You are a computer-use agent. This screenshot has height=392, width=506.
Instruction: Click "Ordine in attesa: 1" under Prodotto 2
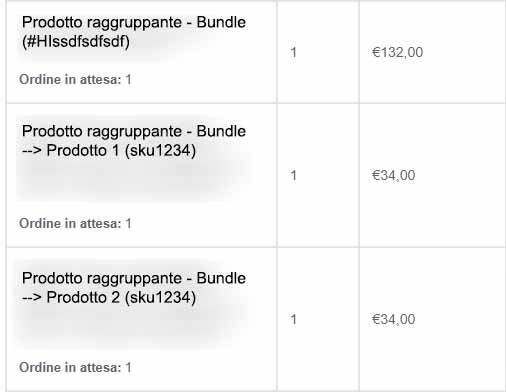(75, 367)
